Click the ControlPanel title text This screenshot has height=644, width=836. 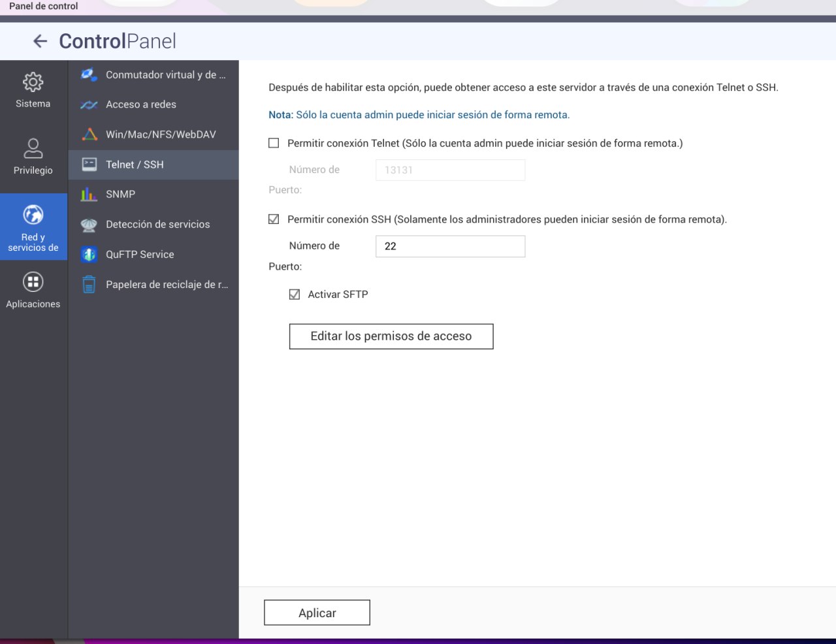coord(118,41)
